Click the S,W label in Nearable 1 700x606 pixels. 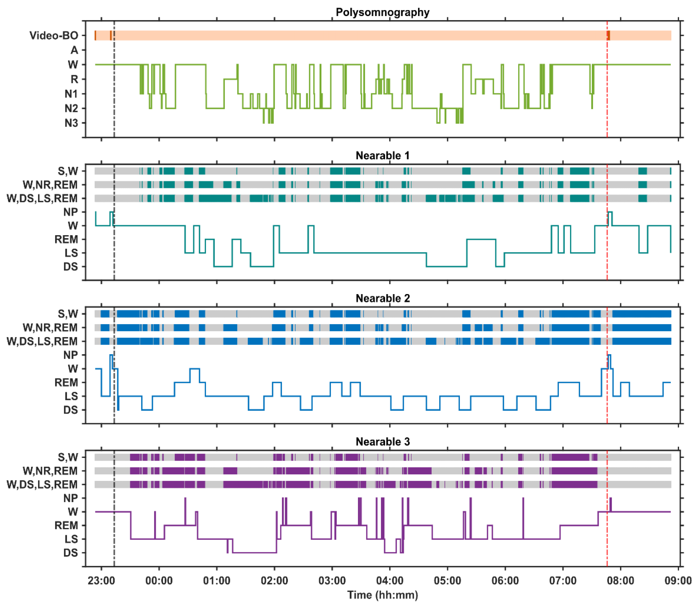[68, 171]
